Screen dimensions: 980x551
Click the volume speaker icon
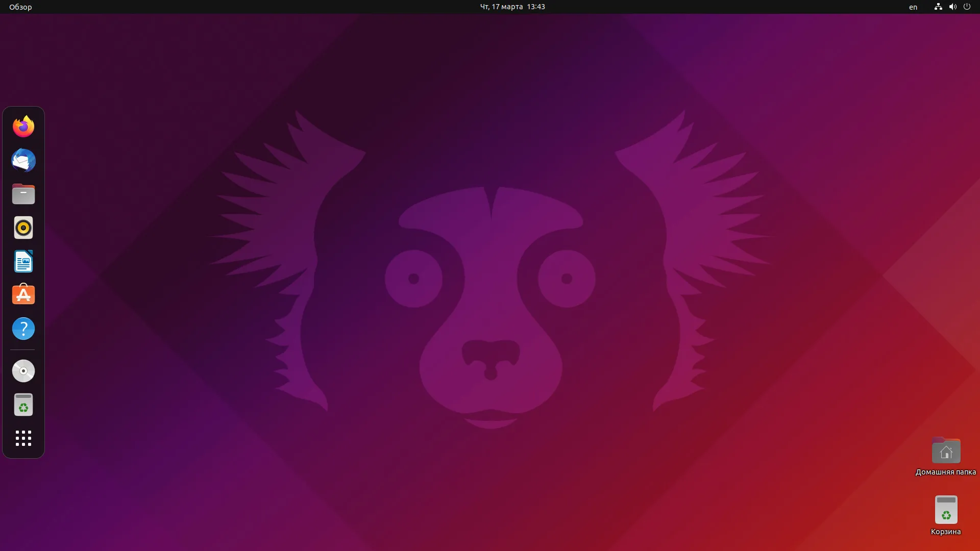[952, 7]
